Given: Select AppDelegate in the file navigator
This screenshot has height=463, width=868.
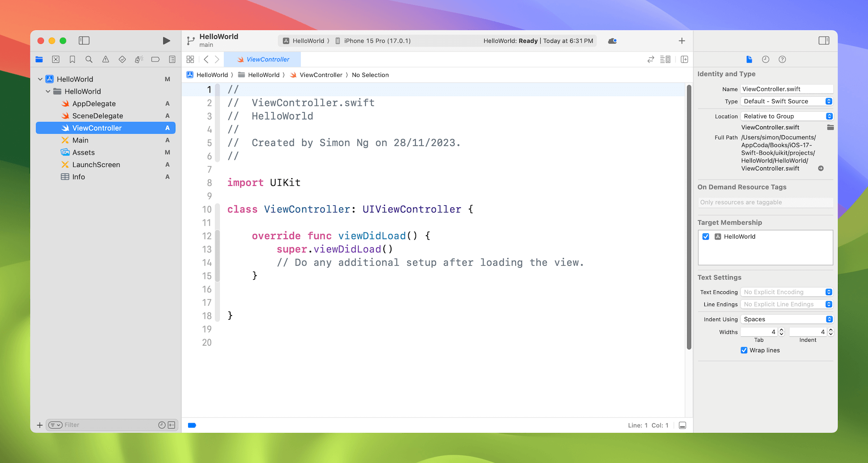Looking at the screenshot, I should (x=94, y=104).
